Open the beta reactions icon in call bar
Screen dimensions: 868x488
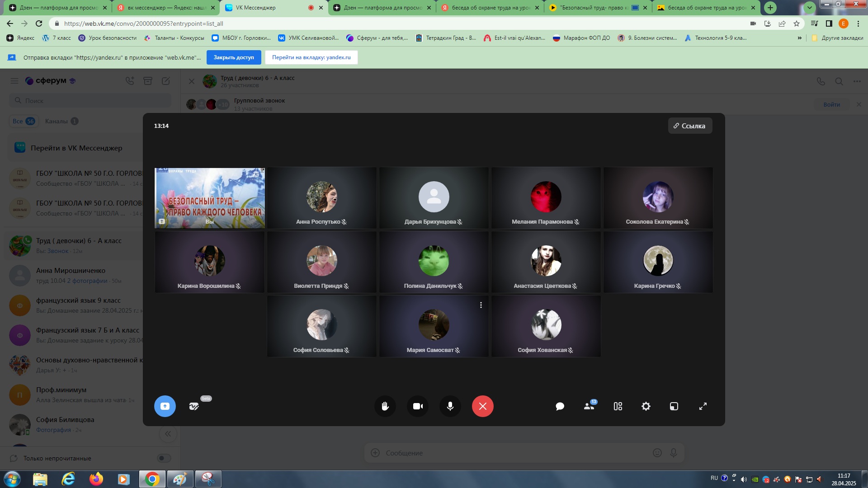tap(194, 406)
